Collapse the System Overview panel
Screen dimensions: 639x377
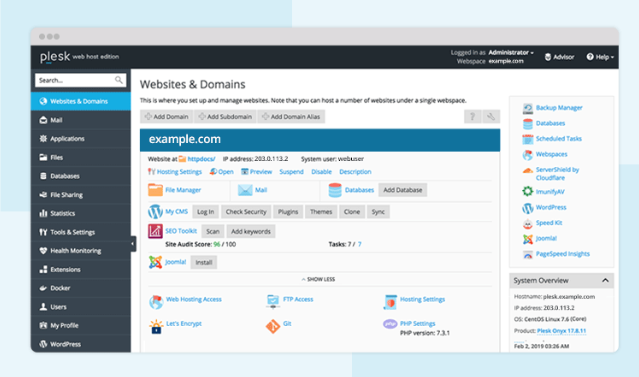pyautogui.click(x=605, y=280)
